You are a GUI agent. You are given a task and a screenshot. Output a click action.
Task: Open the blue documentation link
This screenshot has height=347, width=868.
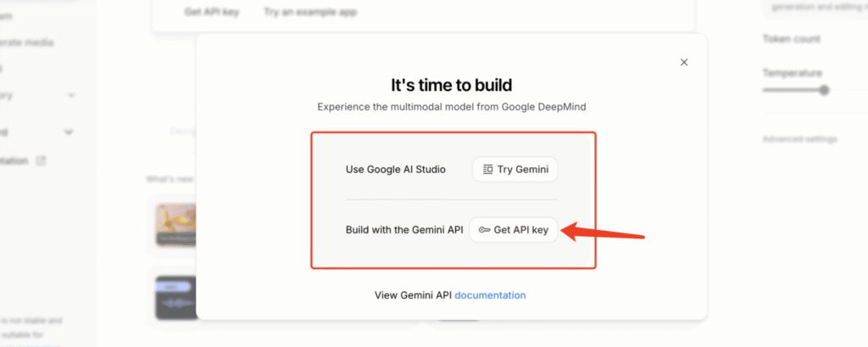pyautogui.click(x=490, y=295)
